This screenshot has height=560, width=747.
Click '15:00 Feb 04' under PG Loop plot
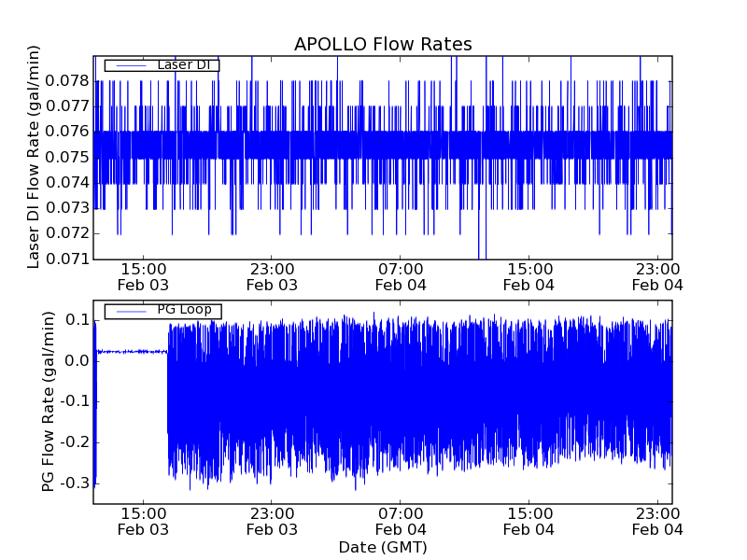click(529, 522)
